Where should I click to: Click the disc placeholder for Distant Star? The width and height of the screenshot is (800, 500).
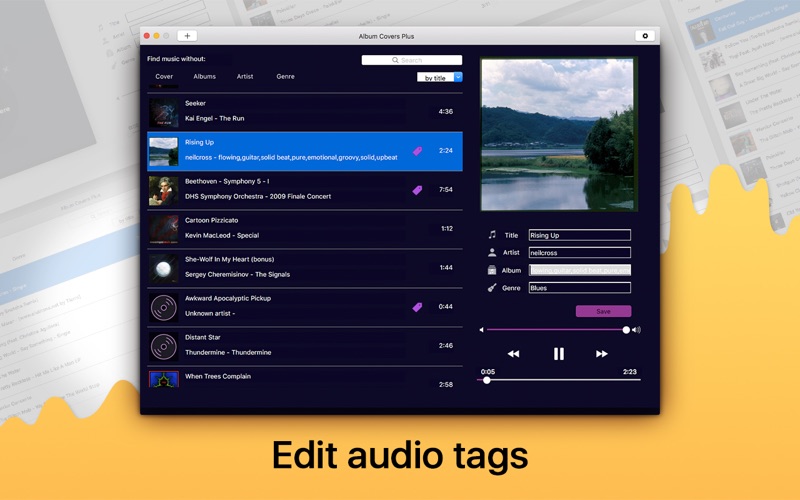pyautogui.click(x=164, y=346)
